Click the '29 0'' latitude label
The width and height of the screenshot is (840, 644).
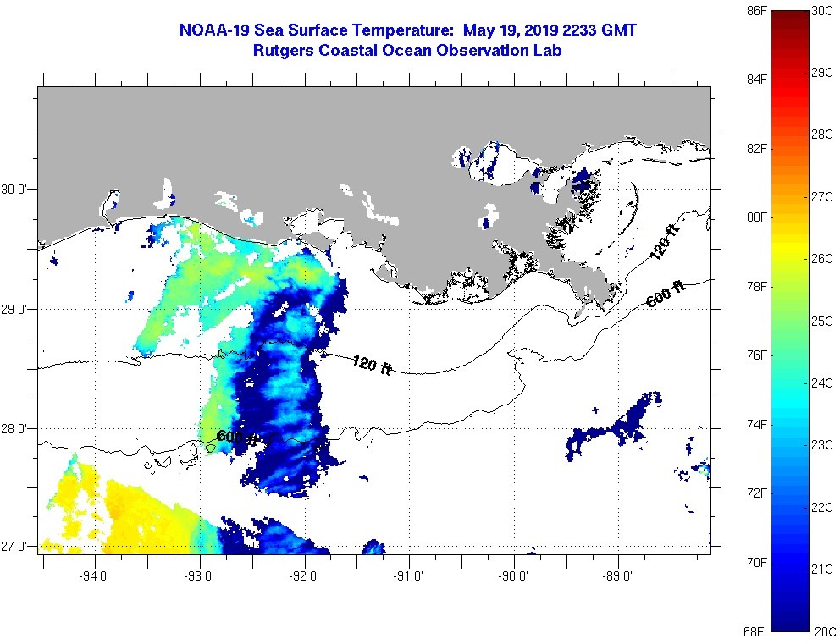coord(14,310)
